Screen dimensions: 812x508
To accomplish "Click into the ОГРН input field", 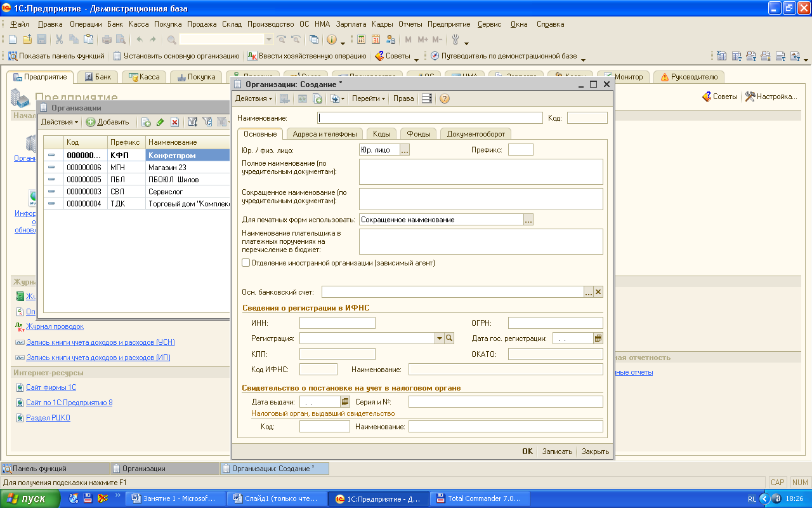I will point(555,323).
